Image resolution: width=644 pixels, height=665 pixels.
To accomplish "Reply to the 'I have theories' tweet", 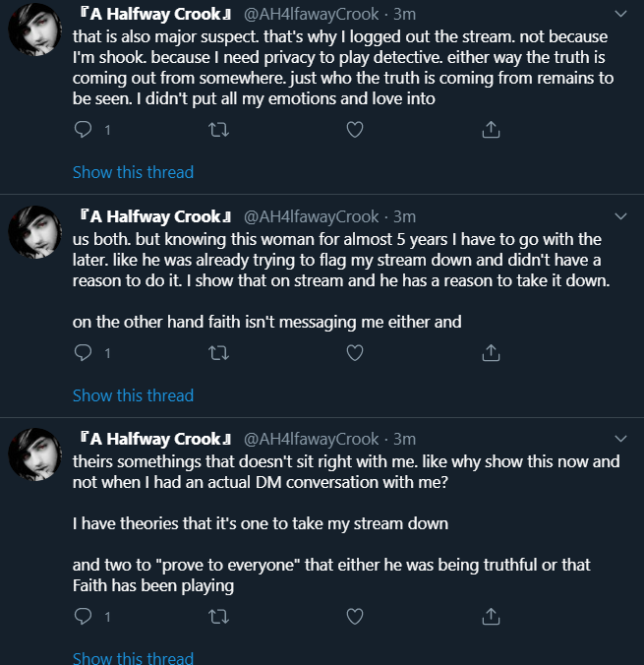I will click(x=83, y=616).
